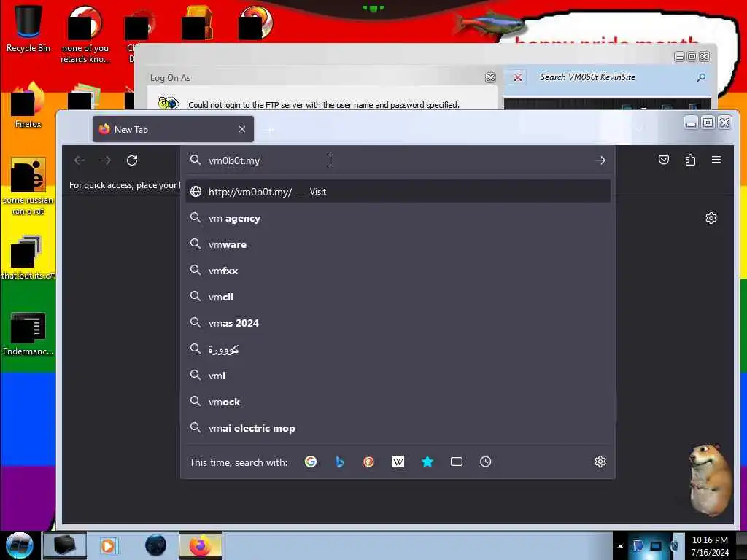Click red X stop button in Explorer window
The width and height of the screenshot is (747, 560).
click(517, 77)
